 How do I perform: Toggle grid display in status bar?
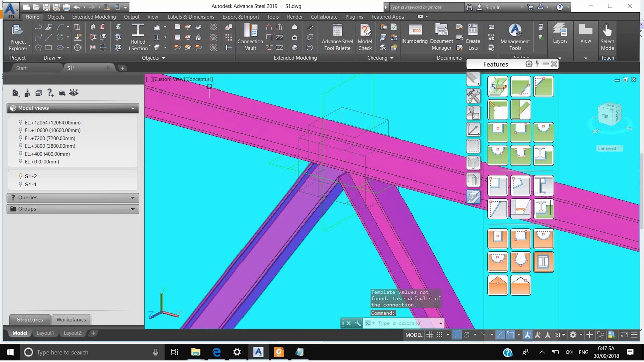pyautogui.click(x=430, y=335)
